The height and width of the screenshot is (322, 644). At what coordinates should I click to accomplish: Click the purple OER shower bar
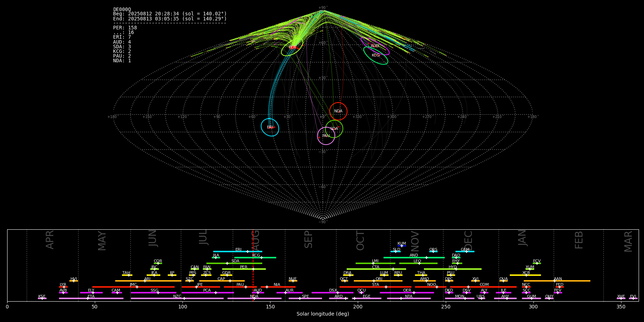pos(407,293)
